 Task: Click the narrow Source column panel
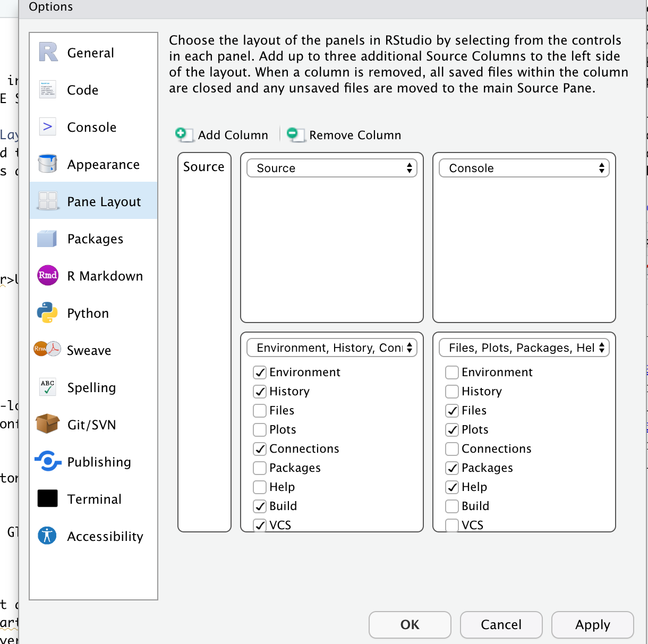(x=204, y=345)
